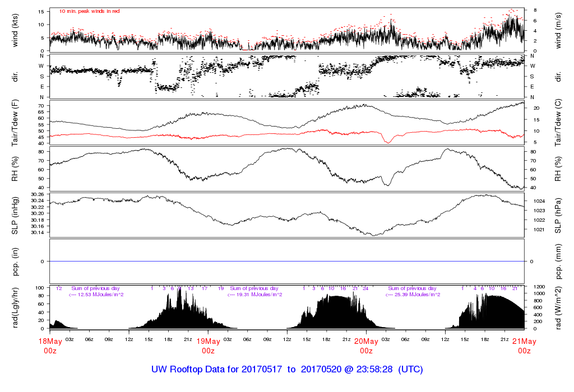Click the 'SLP (inHg)' axis label
Viewport: 574px width, 392px height.
(x=15, y=214)
